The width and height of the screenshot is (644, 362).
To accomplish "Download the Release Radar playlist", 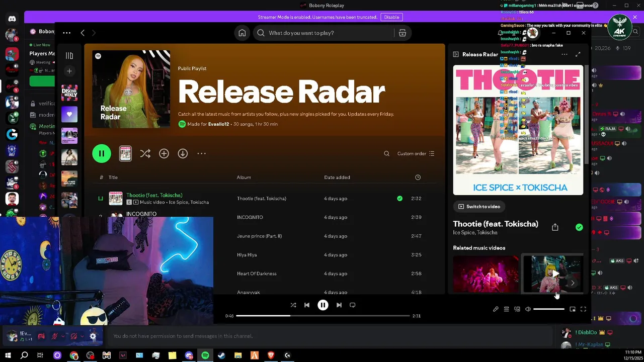I will [183, 153].
